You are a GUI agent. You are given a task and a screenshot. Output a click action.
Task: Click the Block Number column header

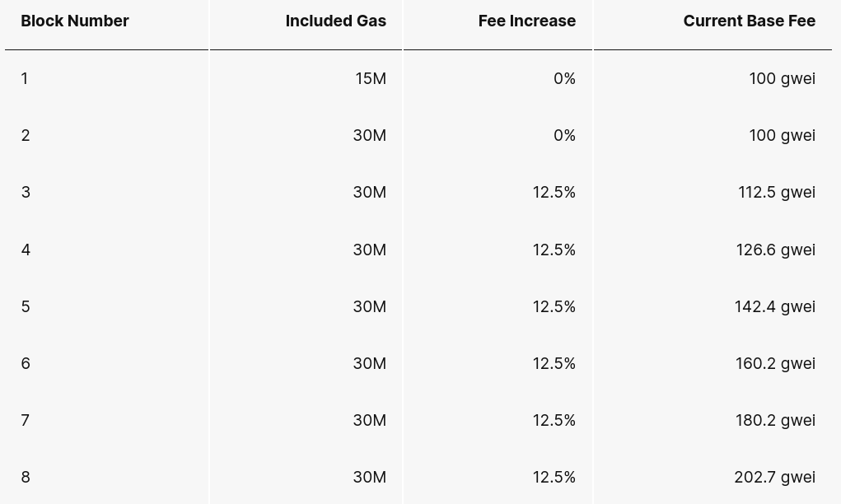(x=75, y=21)
